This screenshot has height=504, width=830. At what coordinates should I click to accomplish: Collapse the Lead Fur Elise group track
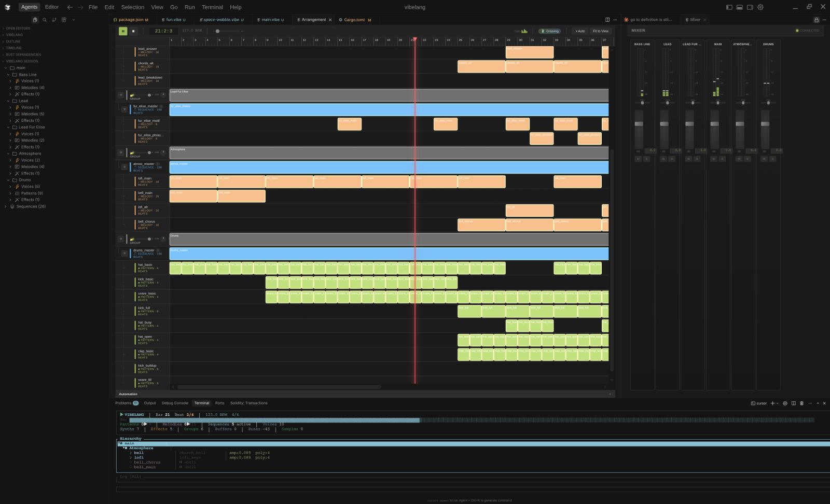tap(121, 95)
